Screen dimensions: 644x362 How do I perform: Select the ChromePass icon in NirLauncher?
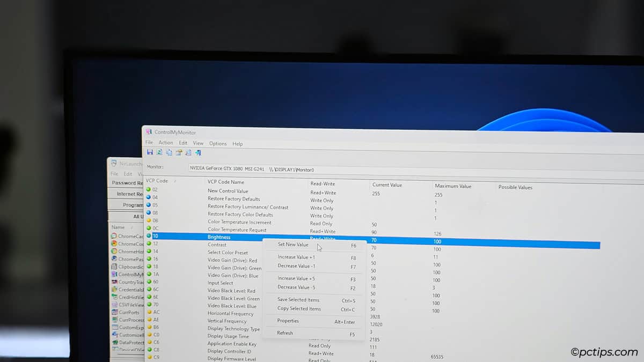click(127, 259)
